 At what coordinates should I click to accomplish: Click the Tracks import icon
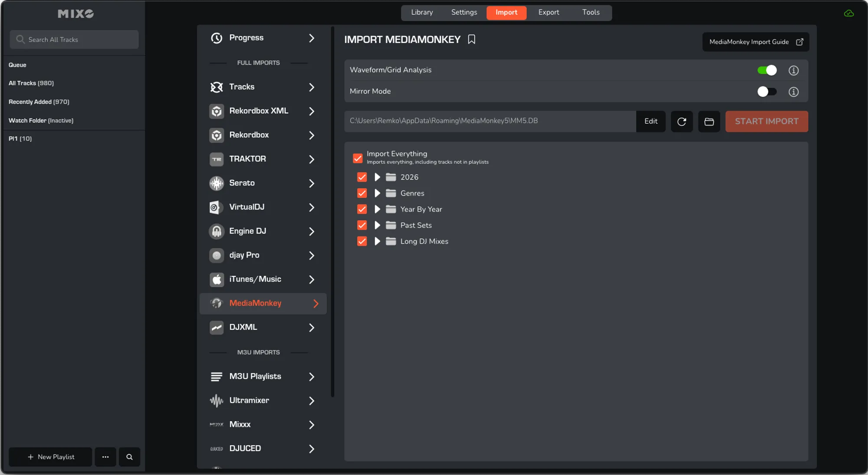tap(217, 87)
